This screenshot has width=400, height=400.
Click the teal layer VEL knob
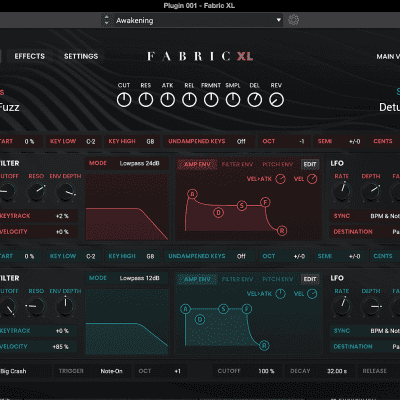pos(312,294)
